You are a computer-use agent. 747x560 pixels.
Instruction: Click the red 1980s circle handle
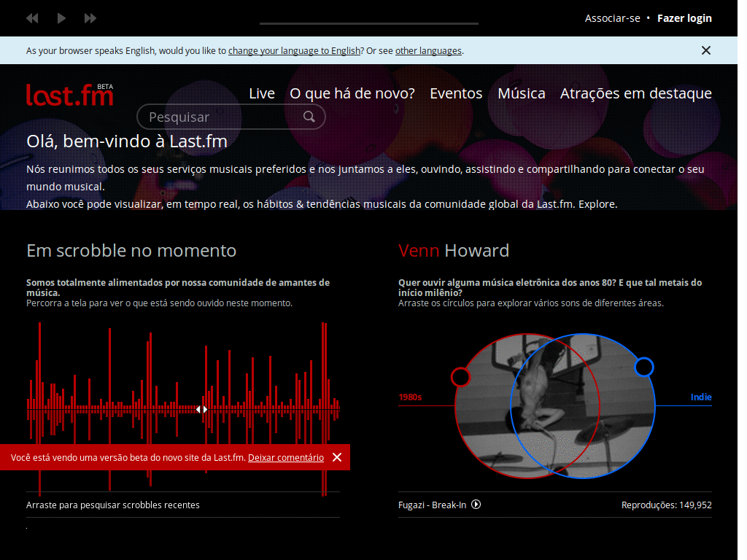(x=460, y=377)
